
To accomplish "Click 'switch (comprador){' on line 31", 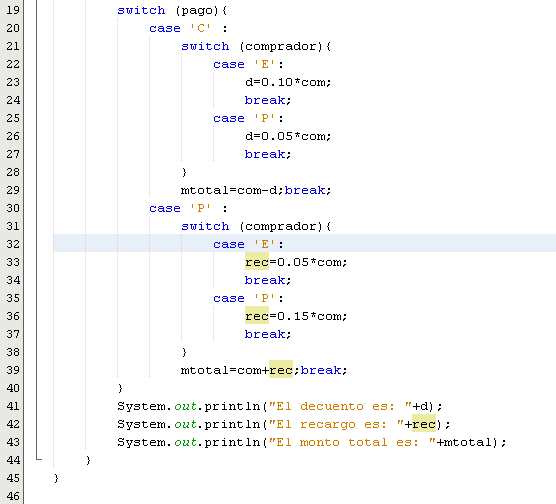I will (256, 226).
